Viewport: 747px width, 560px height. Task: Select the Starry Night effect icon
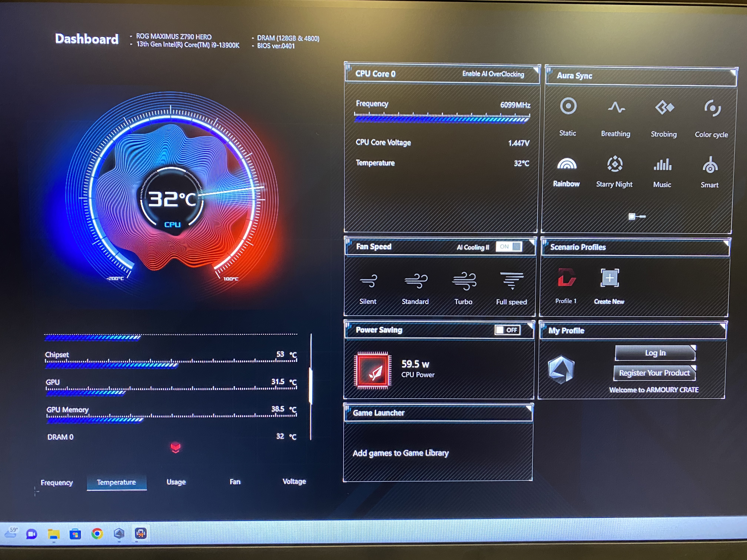(615, 164)
